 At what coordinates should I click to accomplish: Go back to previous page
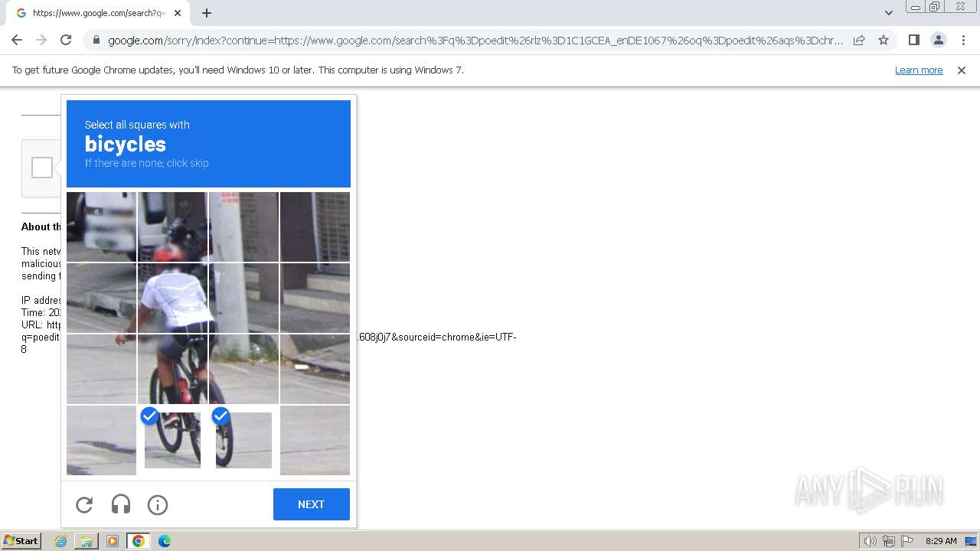tap(17, 40)
